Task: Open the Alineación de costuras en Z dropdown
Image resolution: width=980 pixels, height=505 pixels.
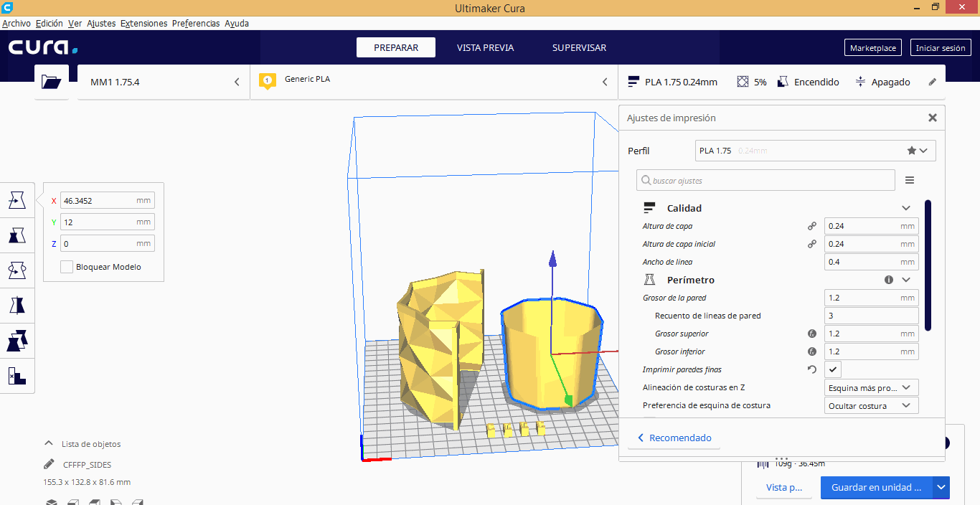Action: point(872,388)
